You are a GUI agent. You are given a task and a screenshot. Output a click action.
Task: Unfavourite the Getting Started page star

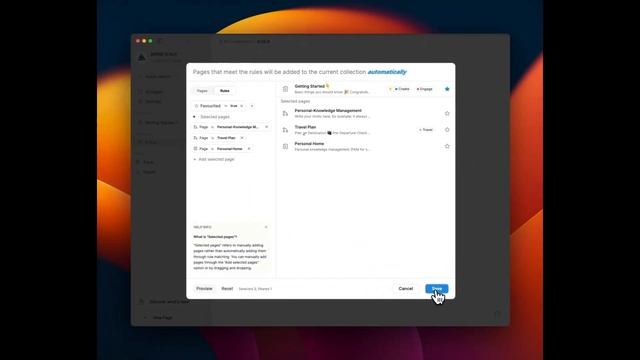(x=447, y=89)
